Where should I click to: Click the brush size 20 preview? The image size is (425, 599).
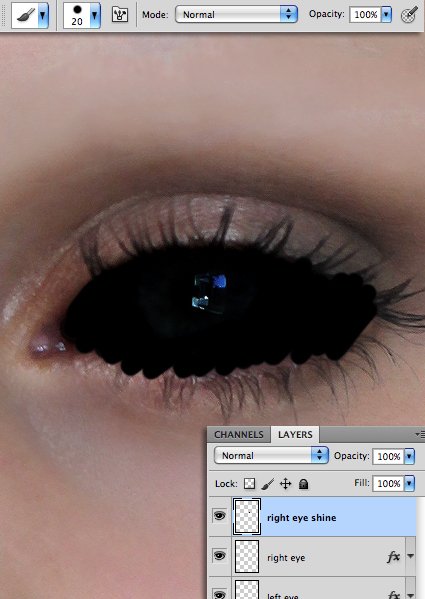click(77, 15)
